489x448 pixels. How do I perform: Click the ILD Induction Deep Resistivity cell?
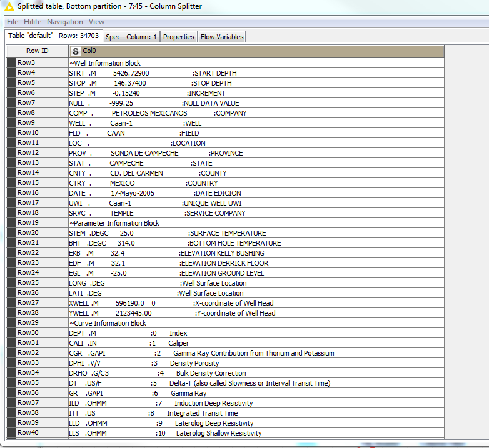click(256, 403)
